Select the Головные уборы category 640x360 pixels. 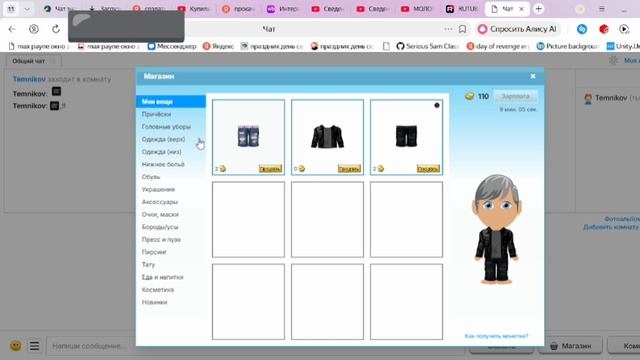point(166,127)
